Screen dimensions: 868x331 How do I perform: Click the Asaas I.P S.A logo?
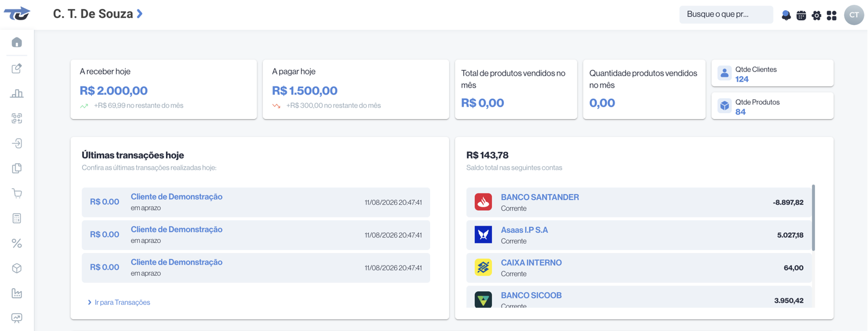[x=483, y=235]
